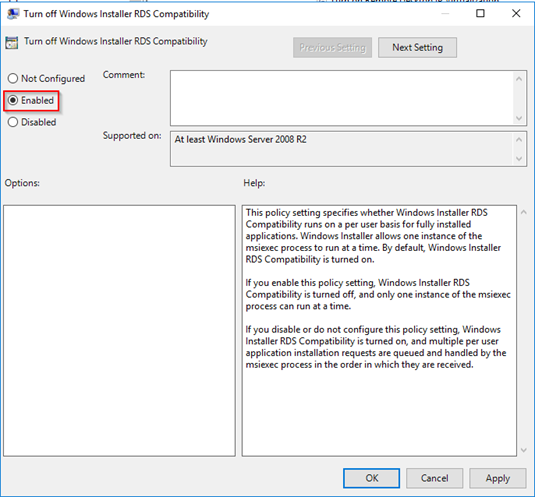Image resolution: width=535 pixels, height=497 pixels.
Task: Cancel the policy changes
Action: [x=434, y=478]
